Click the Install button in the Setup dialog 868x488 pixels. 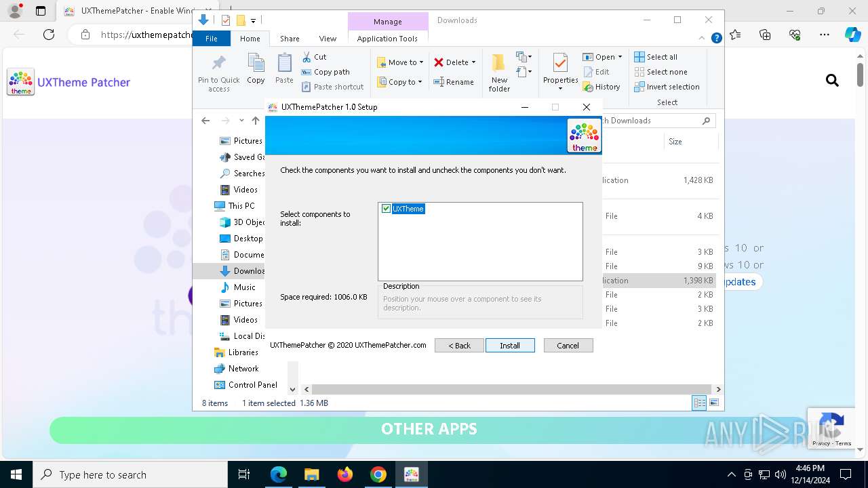510,346
